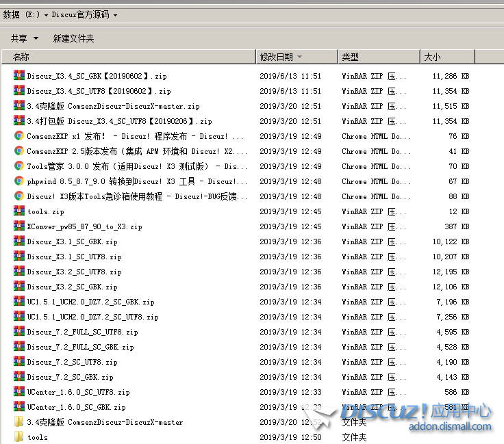Click file name Discuz_X3.2_SC_UTF8.zip
504x444 pixels.
74,272
